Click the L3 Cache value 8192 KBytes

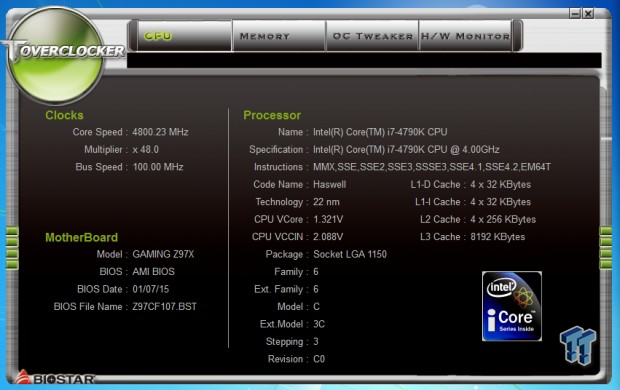point(497,237)
